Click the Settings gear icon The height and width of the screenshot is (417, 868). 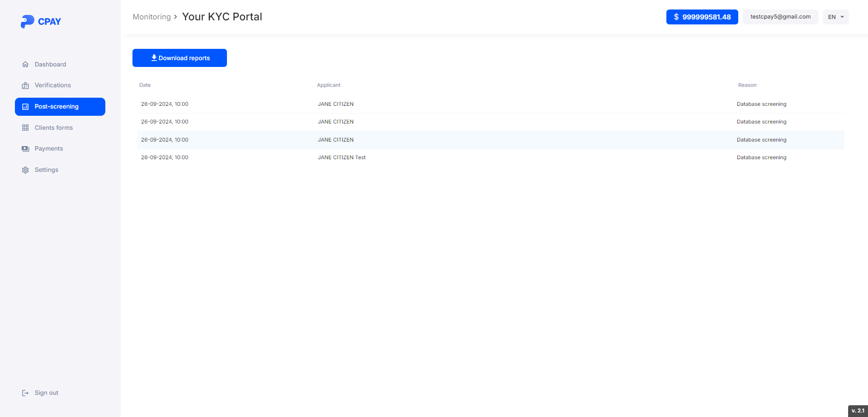(25, 170)
